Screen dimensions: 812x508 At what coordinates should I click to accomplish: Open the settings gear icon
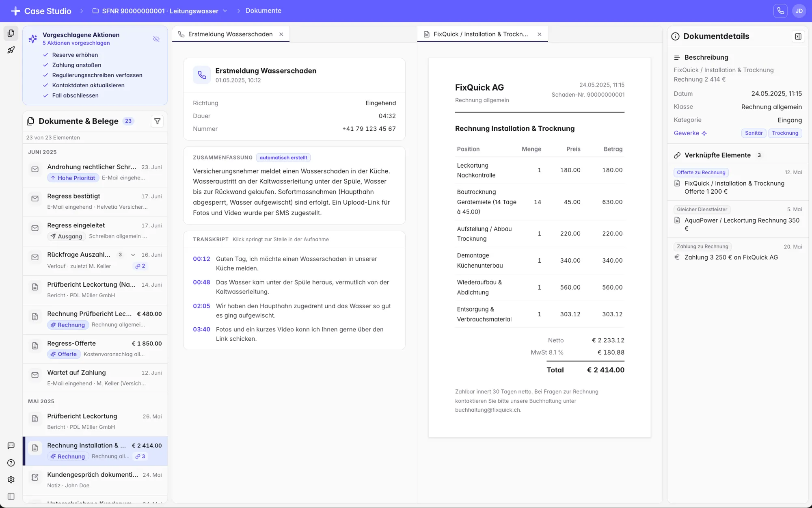click(x=11, y=480)
